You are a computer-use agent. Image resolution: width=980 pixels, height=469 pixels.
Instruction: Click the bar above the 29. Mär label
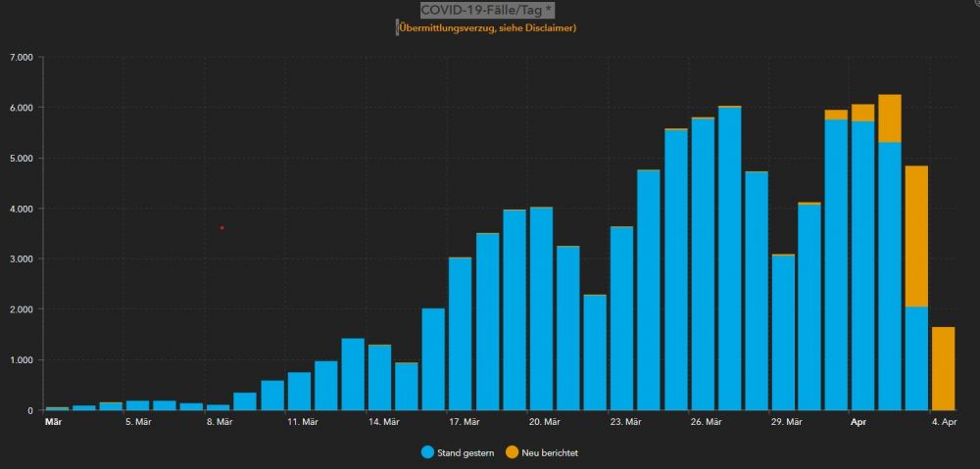coord(783,333)
